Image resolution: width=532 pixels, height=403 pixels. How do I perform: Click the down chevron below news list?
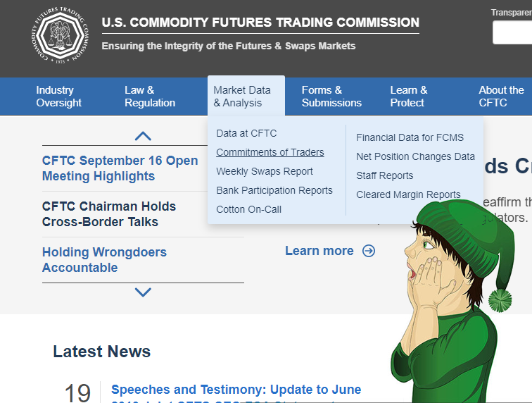[143, 292]
